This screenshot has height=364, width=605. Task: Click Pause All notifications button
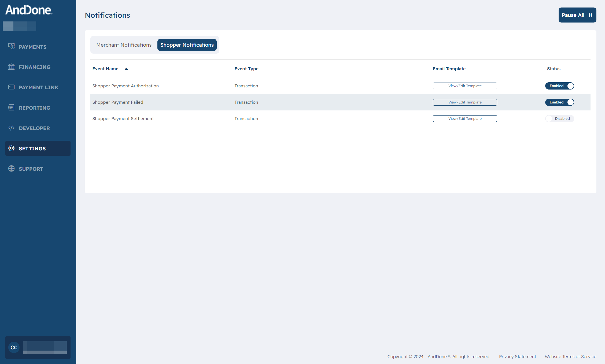tap(577, 15)
